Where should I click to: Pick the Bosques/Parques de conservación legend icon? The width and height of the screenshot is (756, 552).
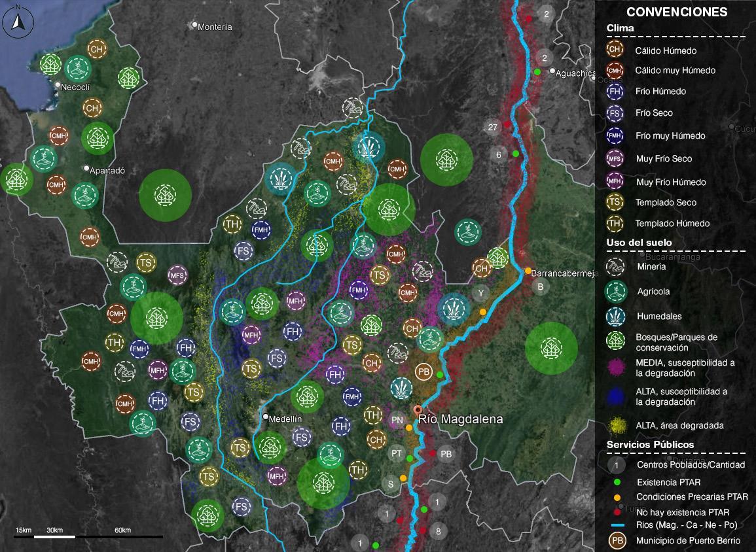point(616,341)
